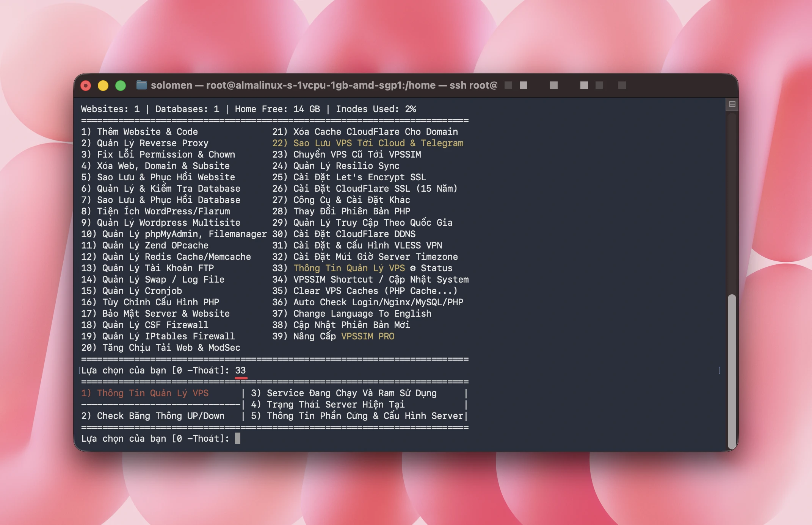Click '31) Cài Đặt & Cấu Hình VLESS VPN'
This screenshot has width=812, height=525.
(x=357, y=245)
